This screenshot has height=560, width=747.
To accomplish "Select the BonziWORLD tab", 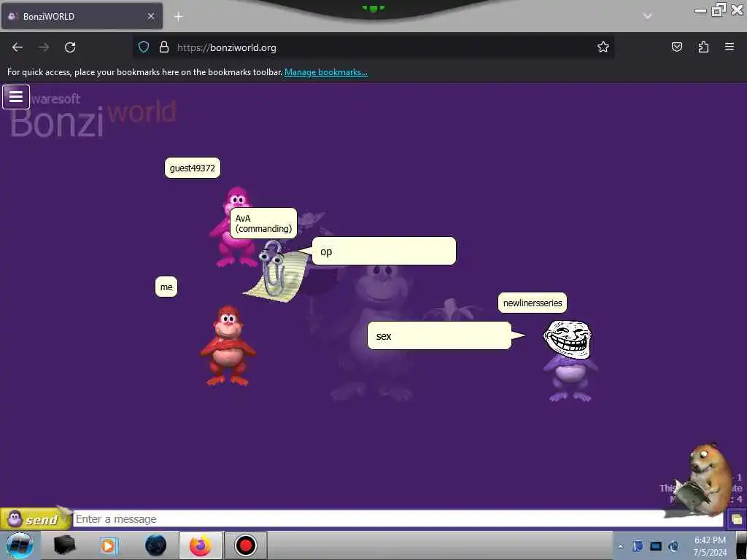I will (x=82, y=16).
